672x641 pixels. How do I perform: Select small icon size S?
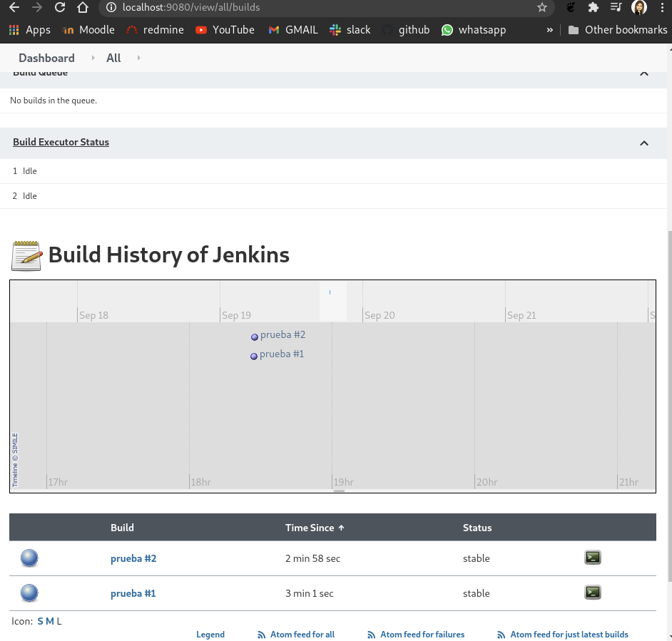[x=40, y=621]
